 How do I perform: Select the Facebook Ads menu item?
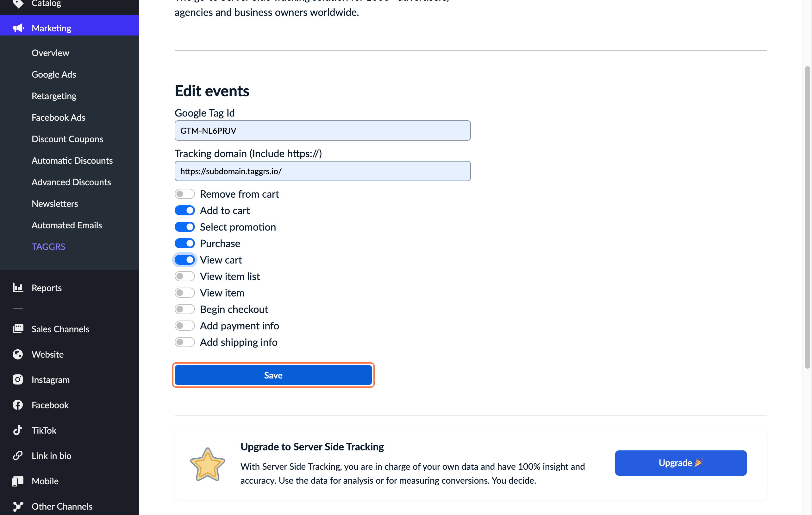[59, 117]
